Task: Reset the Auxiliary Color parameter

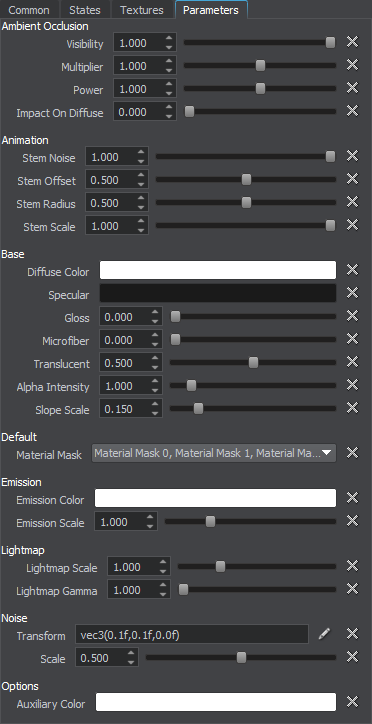Action: 352,702
